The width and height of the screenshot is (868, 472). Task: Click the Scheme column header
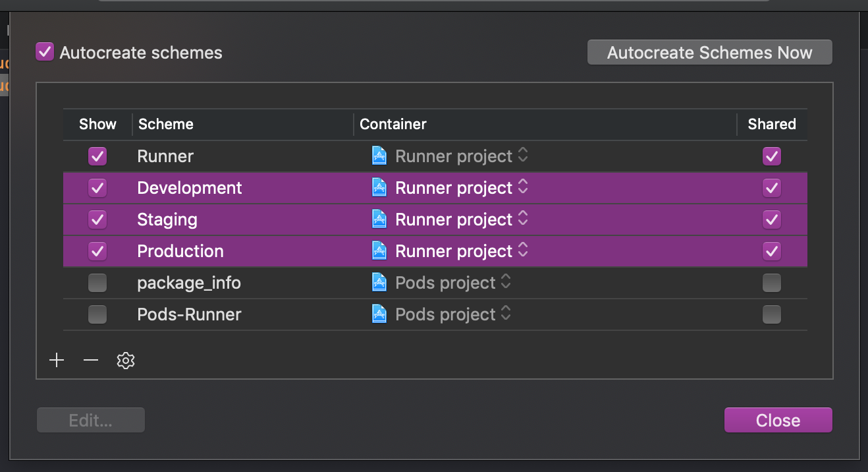pyautogui.click(x=166, y=125)
